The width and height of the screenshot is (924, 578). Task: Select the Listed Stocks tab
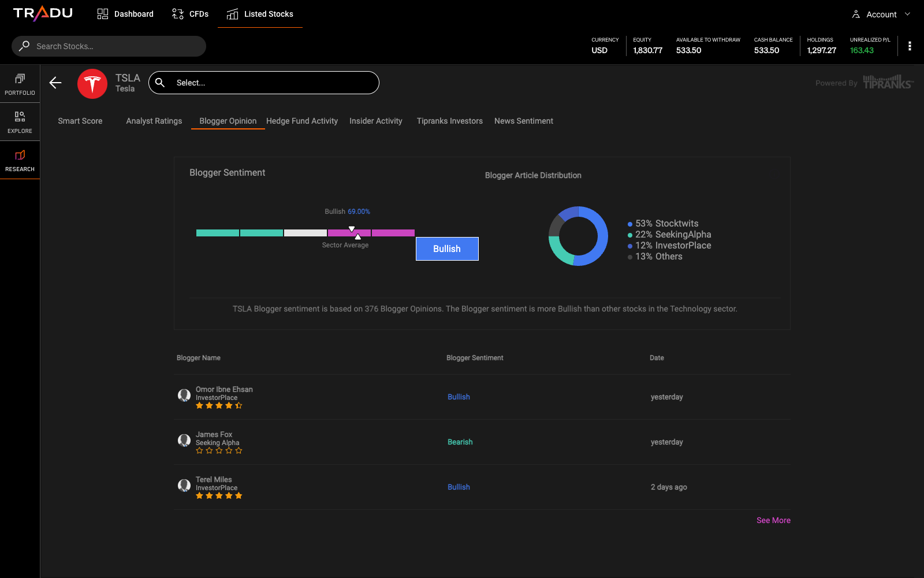260,14
